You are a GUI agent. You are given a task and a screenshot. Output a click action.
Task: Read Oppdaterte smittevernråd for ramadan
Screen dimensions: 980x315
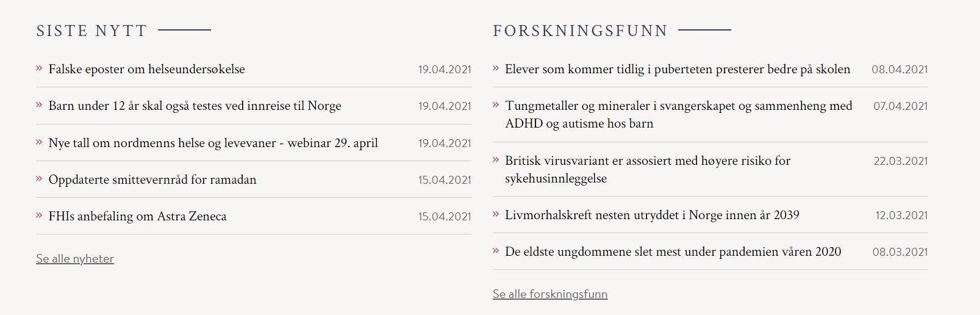click(152, 179)
